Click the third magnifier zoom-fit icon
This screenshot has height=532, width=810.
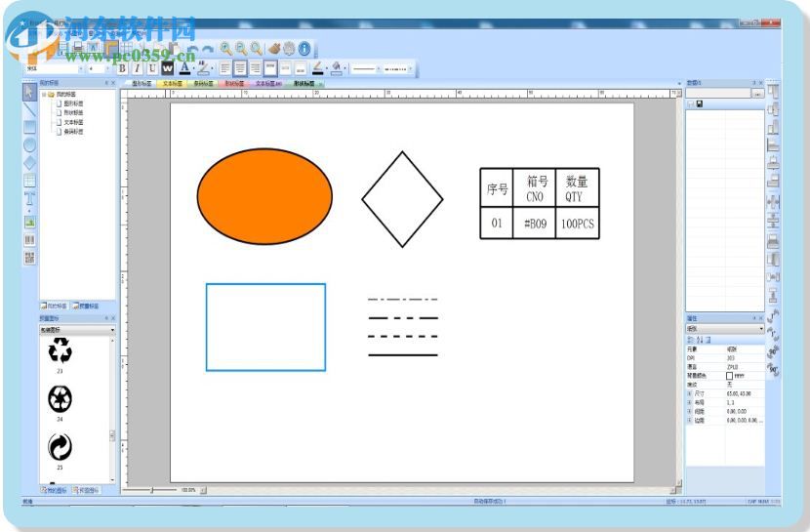[256, 49]
